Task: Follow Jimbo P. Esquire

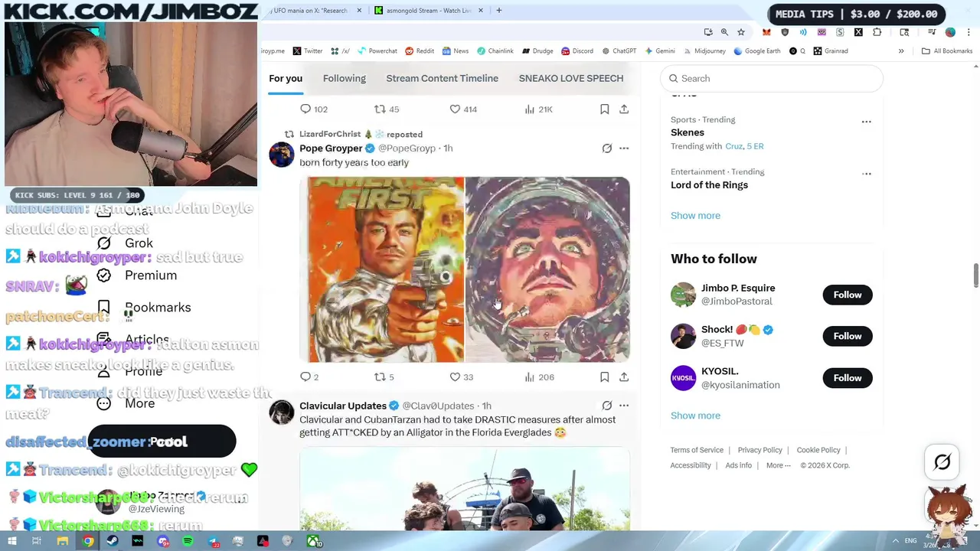Action: 847,295
